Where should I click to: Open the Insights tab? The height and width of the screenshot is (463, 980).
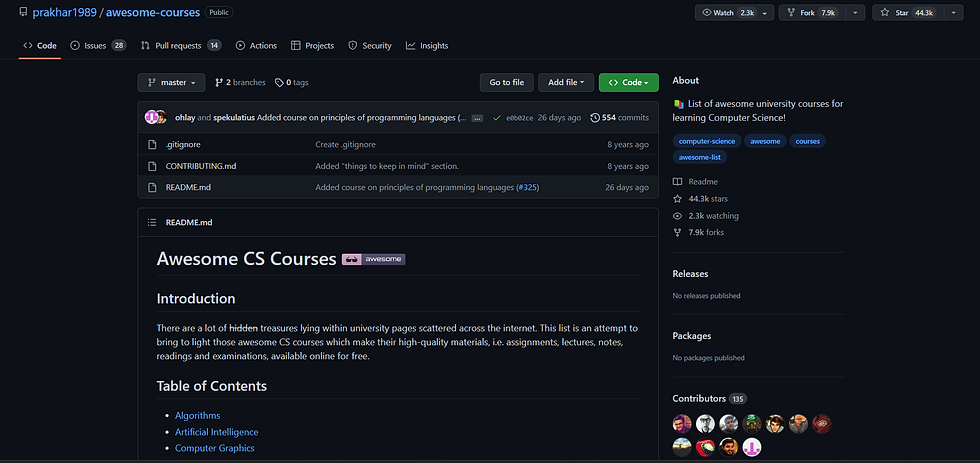427,46
